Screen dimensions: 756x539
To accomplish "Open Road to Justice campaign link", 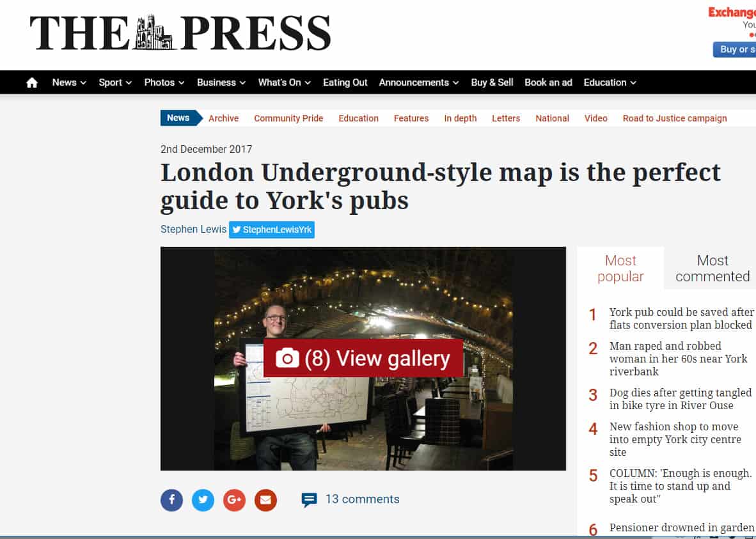I will pyautogui.click(x=675, y=118).
